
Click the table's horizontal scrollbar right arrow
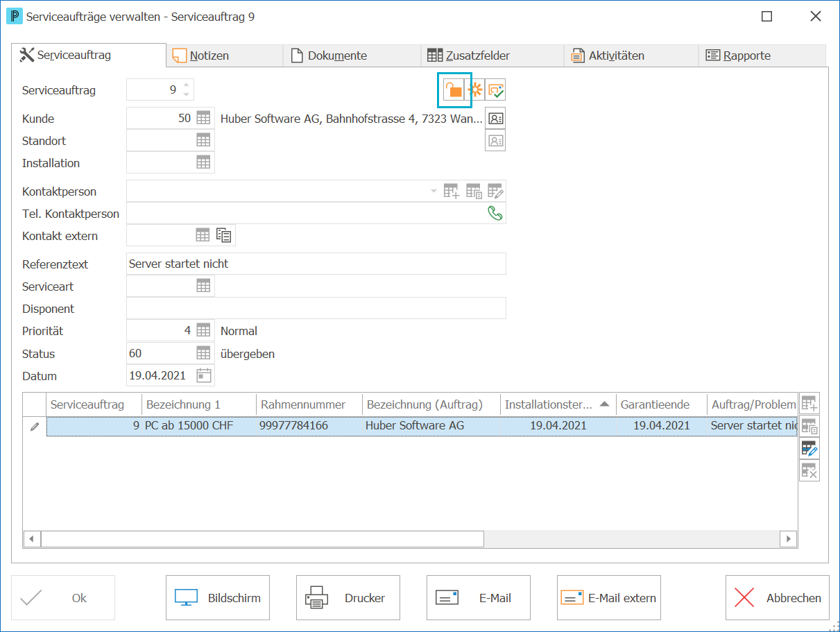pos(788,539)
